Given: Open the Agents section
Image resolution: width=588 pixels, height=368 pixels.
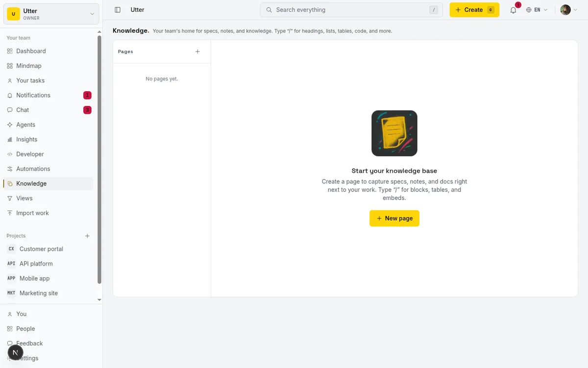Looking at the screenshot, I should (x=48, y=125).
